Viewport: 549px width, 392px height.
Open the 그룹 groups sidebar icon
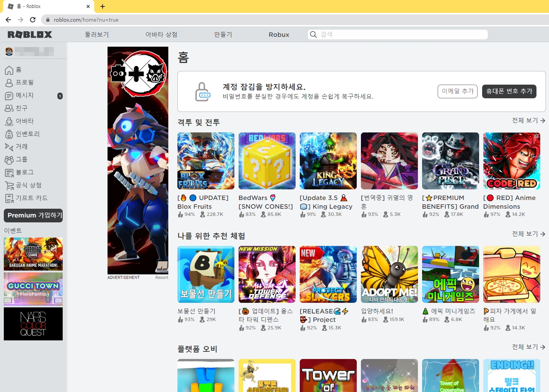(x=9, y=160)
